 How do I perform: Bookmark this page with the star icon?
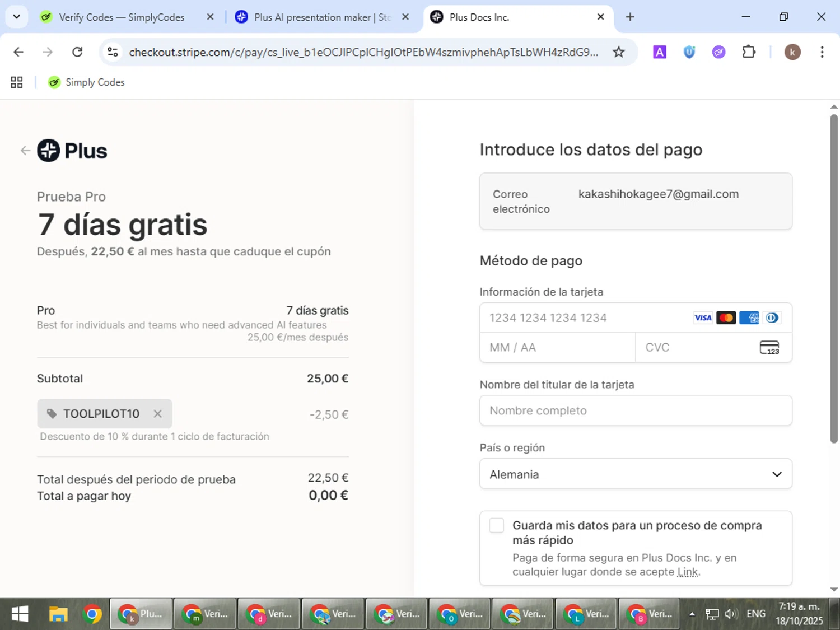point(618,52)
